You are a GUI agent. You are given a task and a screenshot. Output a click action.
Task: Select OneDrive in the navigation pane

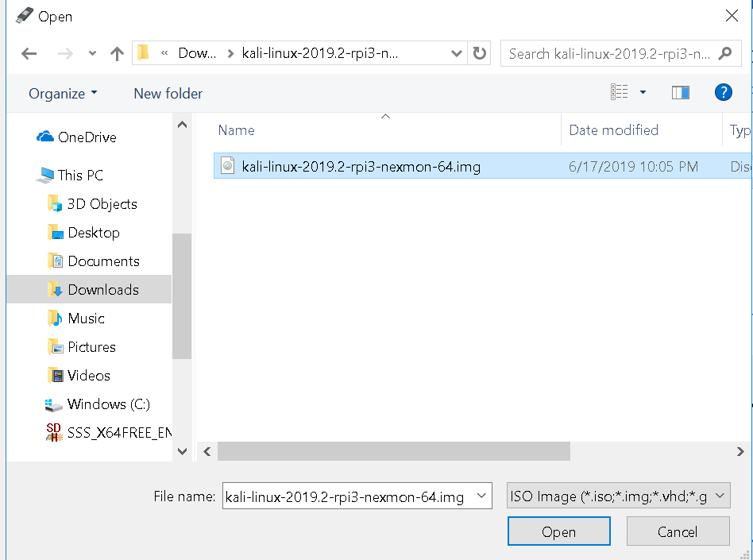point(87,137)
